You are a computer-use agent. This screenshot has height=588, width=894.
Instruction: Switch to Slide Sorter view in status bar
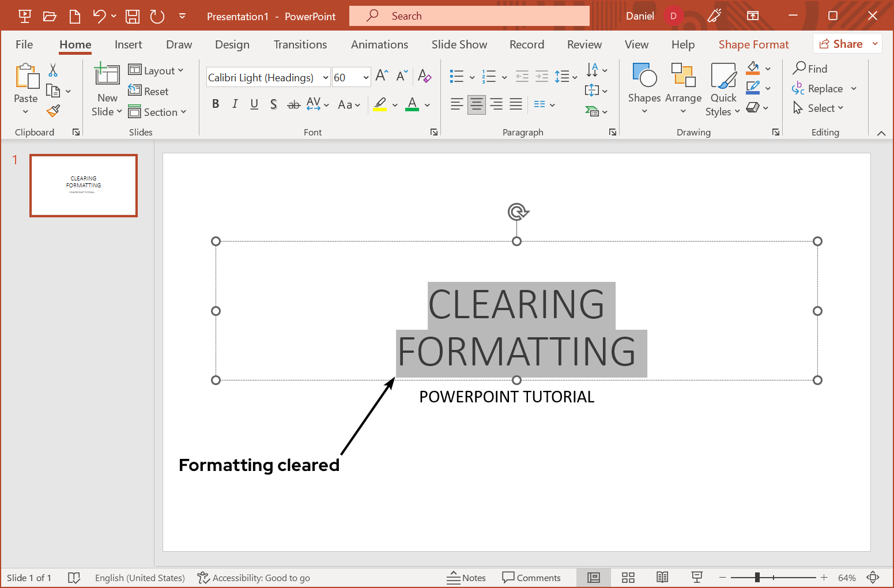tap(628, 577)
